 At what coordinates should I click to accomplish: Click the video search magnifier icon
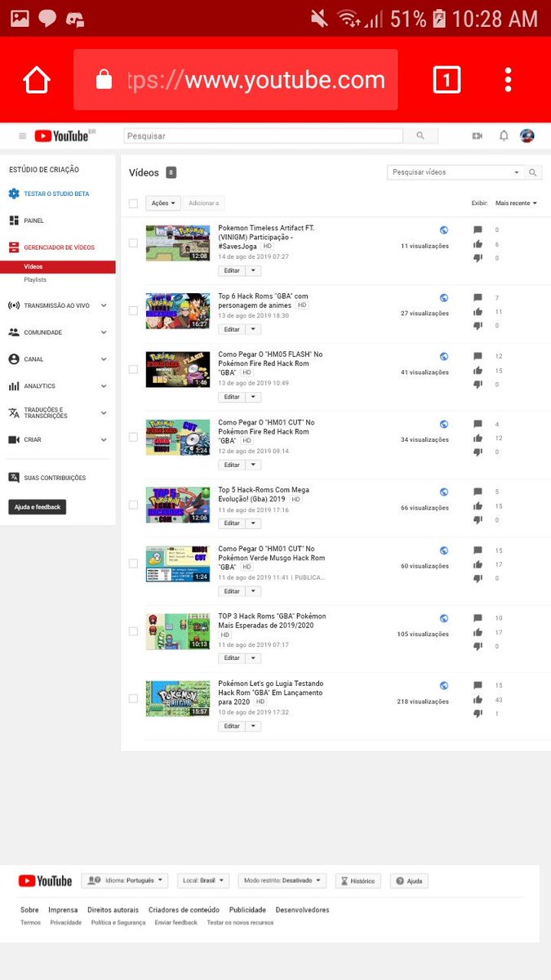[533, 172]
